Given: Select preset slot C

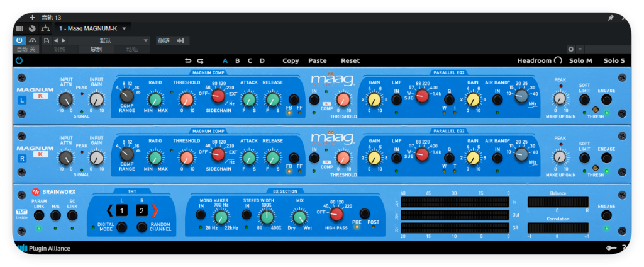Looking at the screenshot, I should (250, 61).
